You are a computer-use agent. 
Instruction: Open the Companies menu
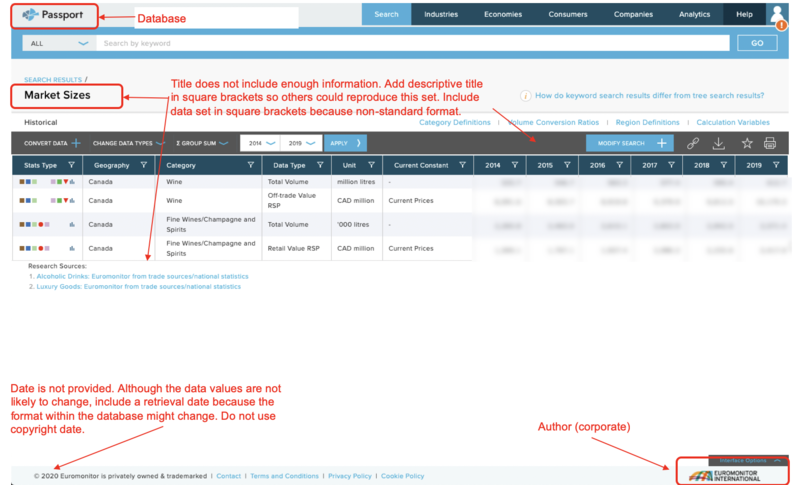(x=633, y=14)
